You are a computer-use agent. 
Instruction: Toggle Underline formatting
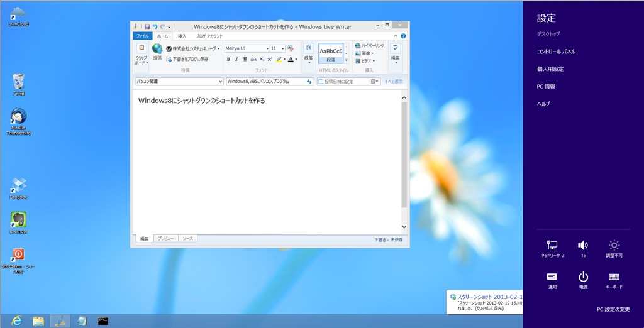point(245,59)
